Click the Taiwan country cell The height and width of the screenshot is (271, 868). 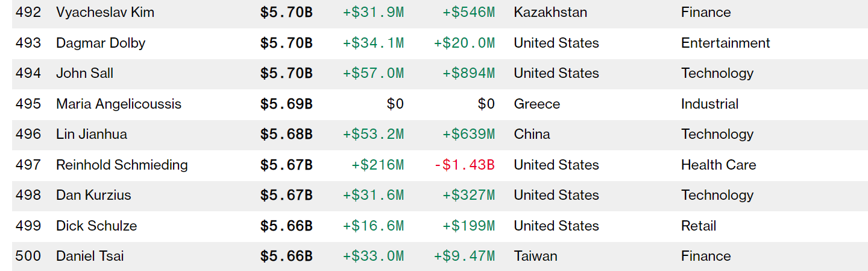pyautogui.click(x=535, y=256)
